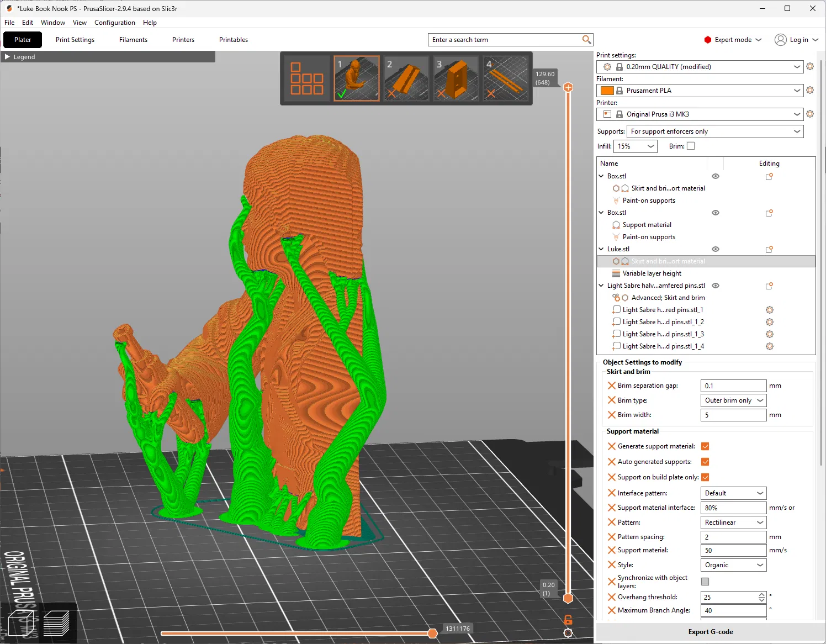Viewport: 826px width, 644px height.
Task: Click the layer slider settings cog icon
Action: click(x=568, y=633)
